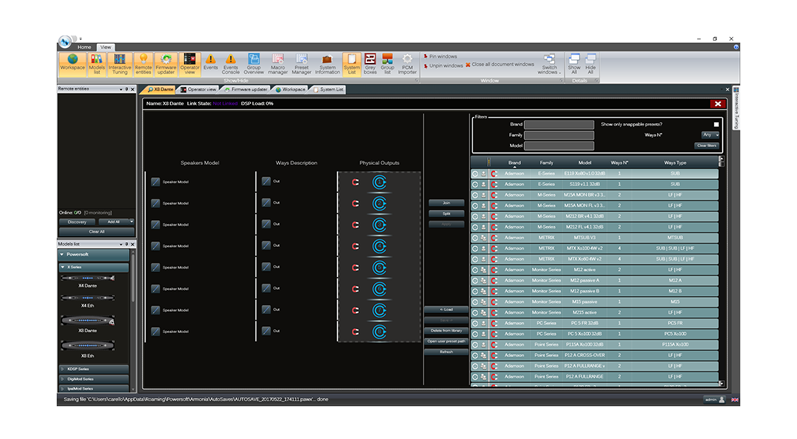This screenshot has width=797, height=439.
Task: Click the Discovery button
Action: point(77,222)
